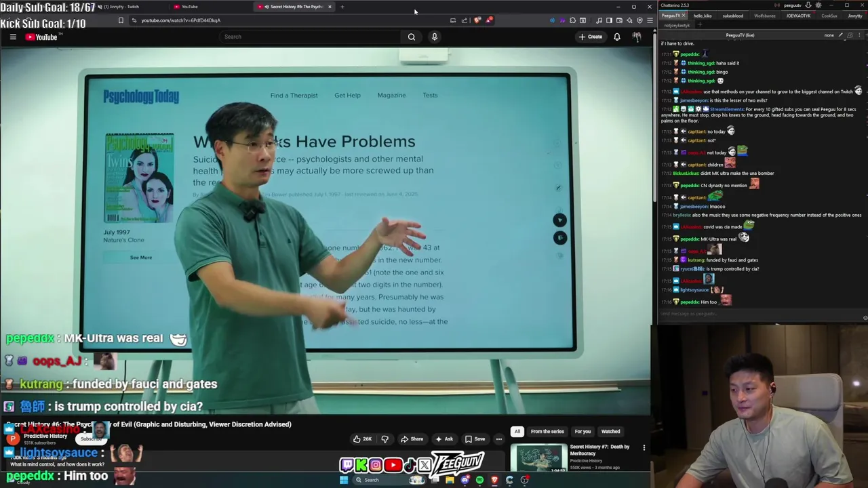
Task: Click the 'none' mode label in Chatterino header
Action: coord(829,35)
